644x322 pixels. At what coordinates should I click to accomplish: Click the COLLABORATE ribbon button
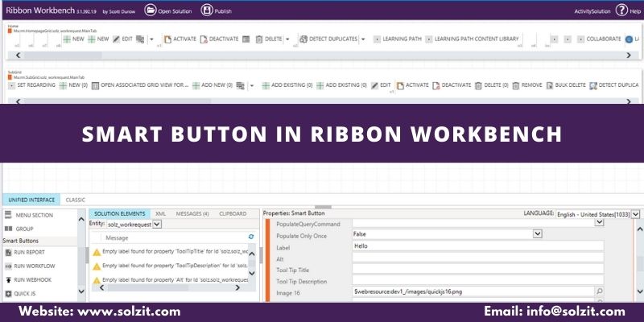[x=599, y=39]
